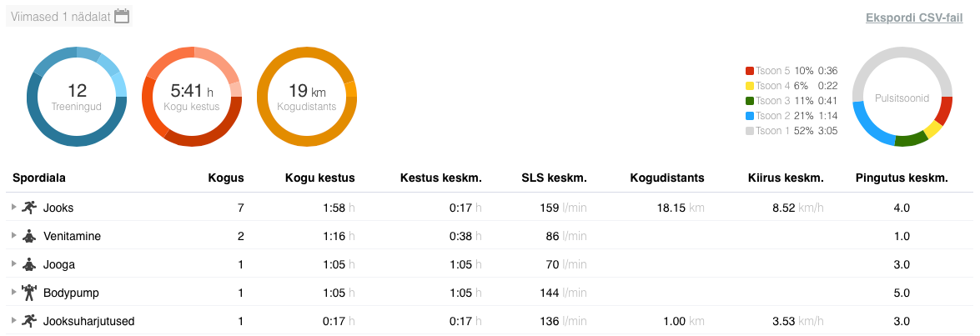Viewport: 980px width, 336px height.
Task: Expand the Bodypump row details
Action: (x=13, y=293)
